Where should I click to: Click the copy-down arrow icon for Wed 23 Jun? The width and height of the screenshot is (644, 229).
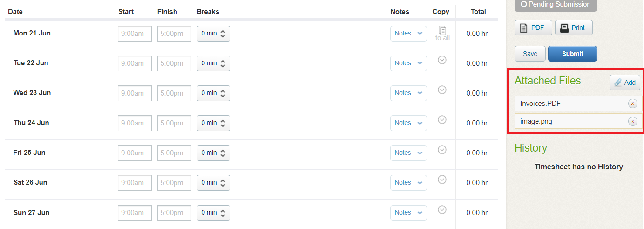[442, 90]
